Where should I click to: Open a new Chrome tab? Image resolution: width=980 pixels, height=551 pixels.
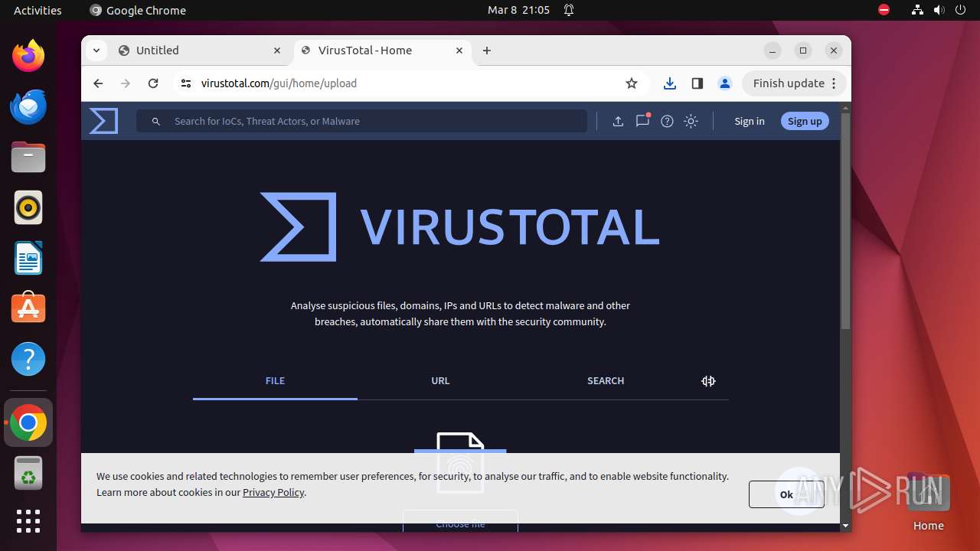[487, 51]
